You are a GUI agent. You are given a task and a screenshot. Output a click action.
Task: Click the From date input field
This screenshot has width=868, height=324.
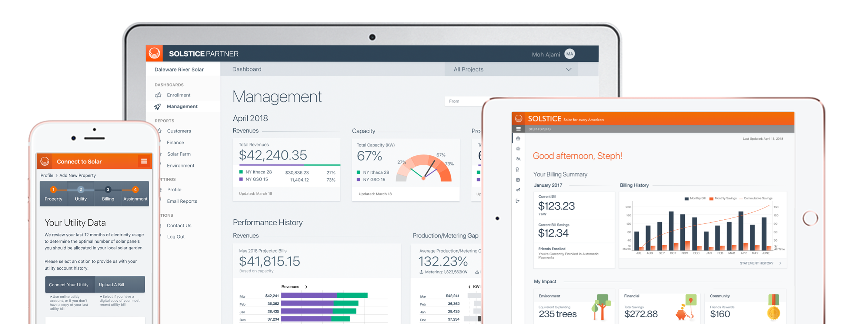click(465, 101)
